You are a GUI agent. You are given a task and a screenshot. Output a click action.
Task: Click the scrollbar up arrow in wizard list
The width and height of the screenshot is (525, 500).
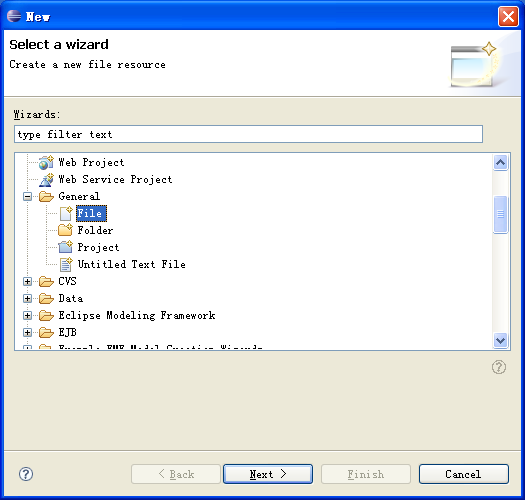point(501,163)
